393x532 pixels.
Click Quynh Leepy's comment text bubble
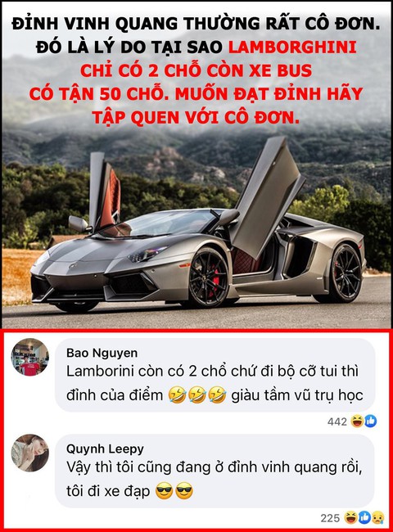click(215, 471)
